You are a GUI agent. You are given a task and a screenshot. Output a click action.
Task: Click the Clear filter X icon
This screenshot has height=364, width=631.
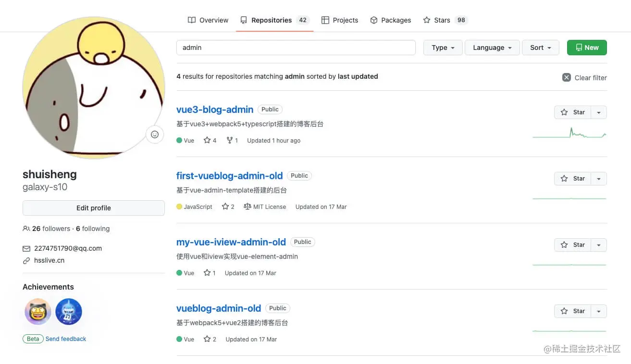[x=567, y=77]
